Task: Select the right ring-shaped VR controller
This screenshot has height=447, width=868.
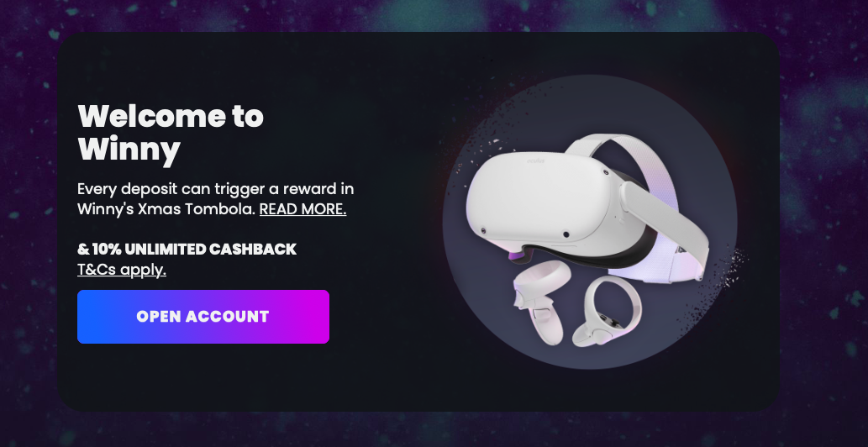Action: pyautogui.click(x=608, y=311)
